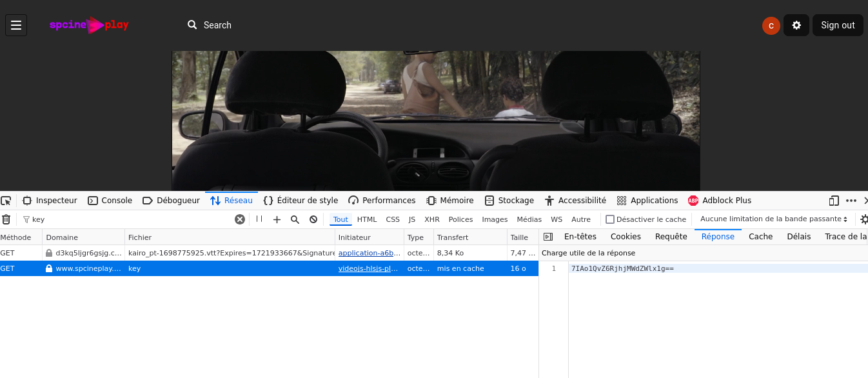
Task: Click the spcine play logo
Action: 89,25
